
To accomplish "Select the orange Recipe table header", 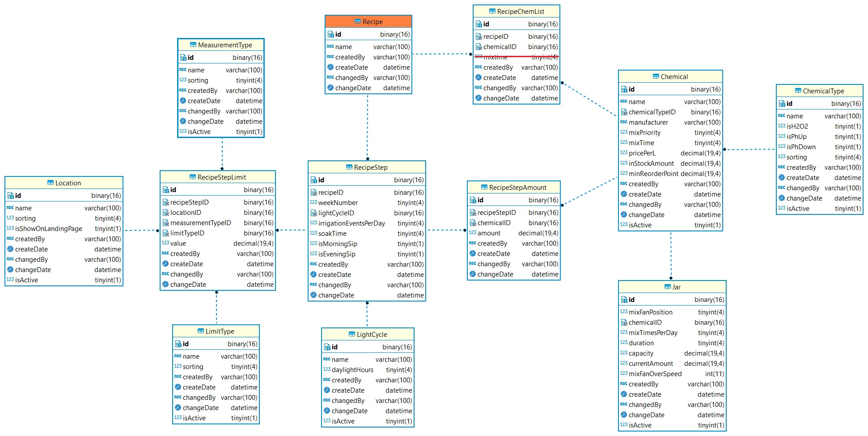I will pos(368,21).
